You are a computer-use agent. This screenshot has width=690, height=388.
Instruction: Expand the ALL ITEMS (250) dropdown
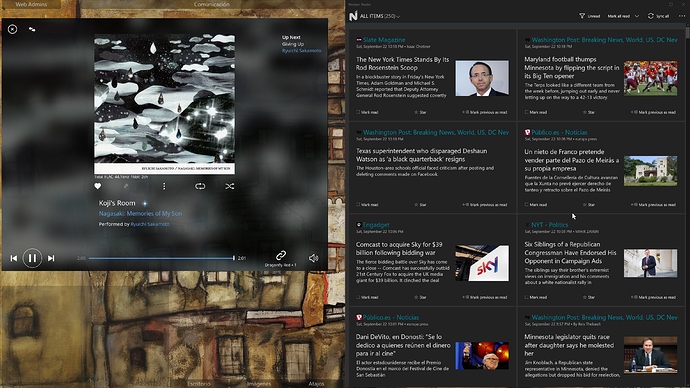click(380, 16)
